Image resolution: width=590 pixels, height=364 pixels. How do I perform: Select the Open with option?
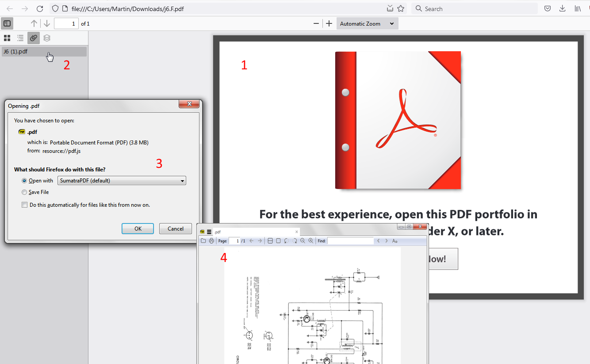(x=24, y=180)
